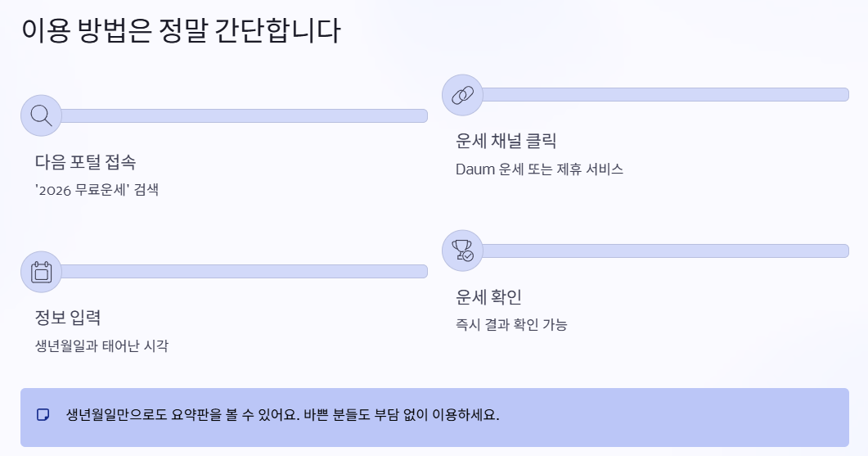
Task: Click the note icon in the tip banner
Action: pyautogui.click(x=43, y=415)
